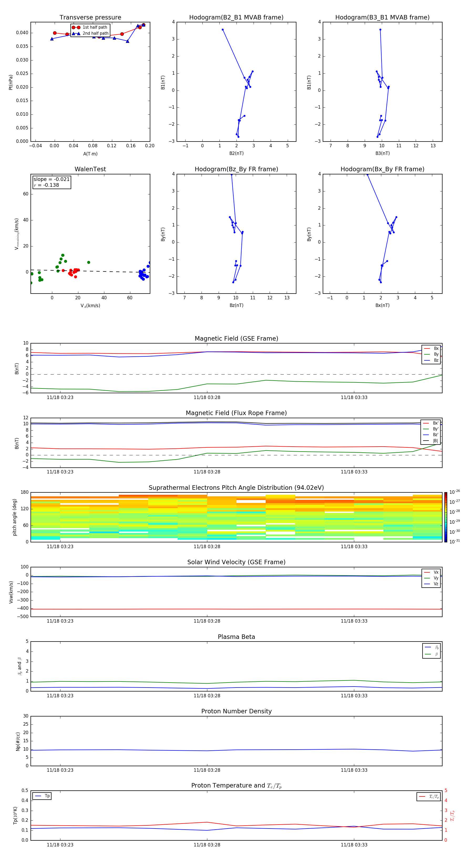Click the 'Magnetic Field (GSE Frame)' title
The height and width of the screenshot is (868, 473).
(x=236, y=339)
